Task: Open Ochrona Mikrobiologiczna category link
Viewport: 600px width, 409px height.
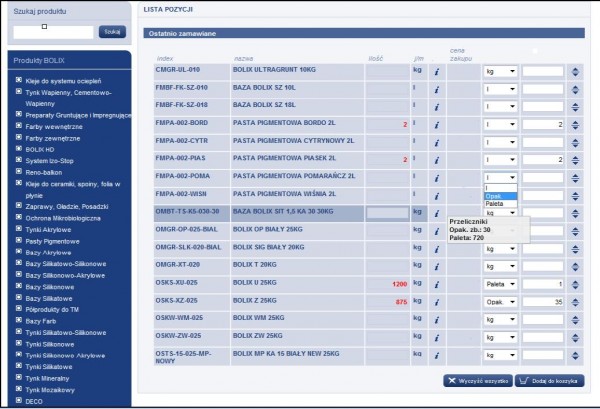Action: [x=63, y=218]
